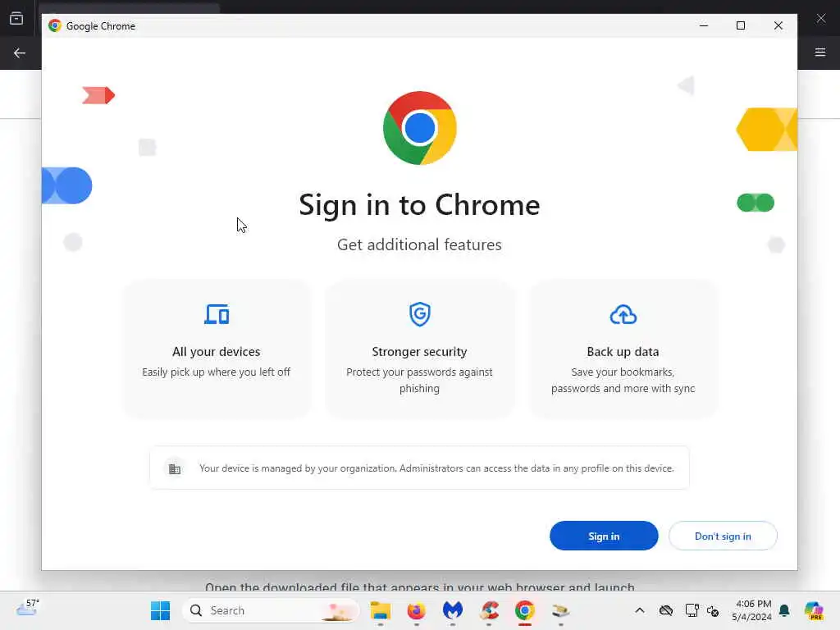Click the Stronger security heading

coord(419,352)
